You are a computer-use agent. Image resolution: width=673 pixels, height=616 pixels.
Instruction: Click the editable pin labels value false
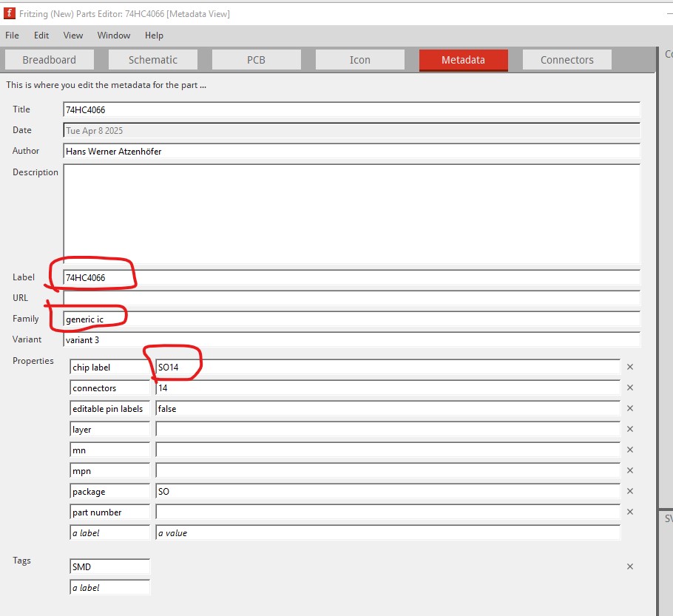pyautogui.click(x=388, y=408)
